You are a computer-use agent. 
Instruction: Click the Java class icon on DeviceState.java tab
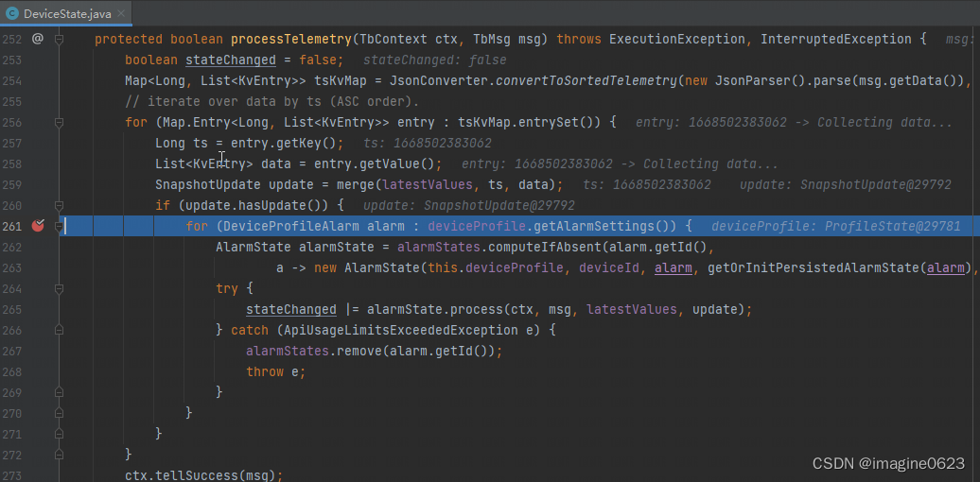(12, 14)
